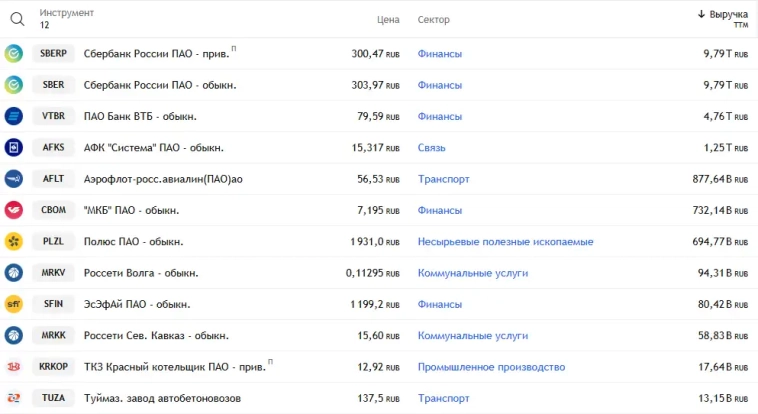Click the TUZA company logo icon

[14, 398]
